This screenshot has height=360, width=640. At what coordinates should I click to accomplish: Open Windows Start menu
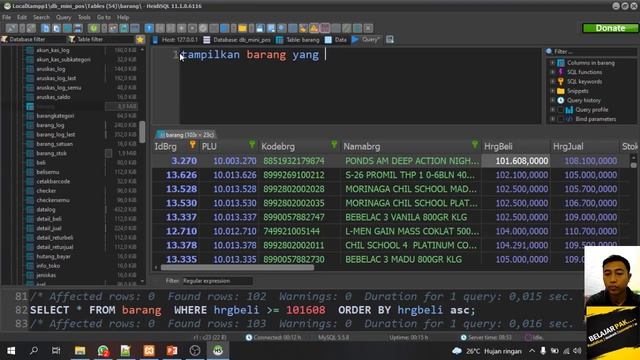11,351
